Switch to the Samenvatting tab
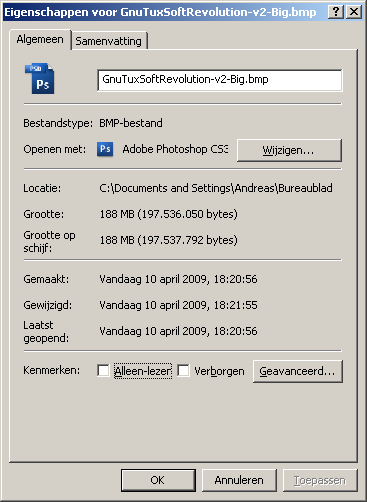 click(109, 41)
